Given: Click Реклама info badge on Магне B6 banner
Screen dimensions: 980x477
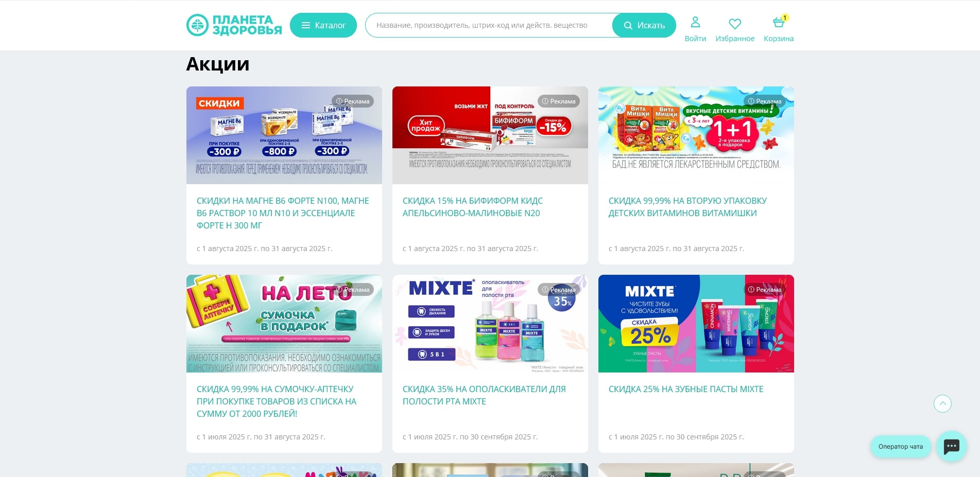Looking at the screenshot, I should click(x=353, y=101).
